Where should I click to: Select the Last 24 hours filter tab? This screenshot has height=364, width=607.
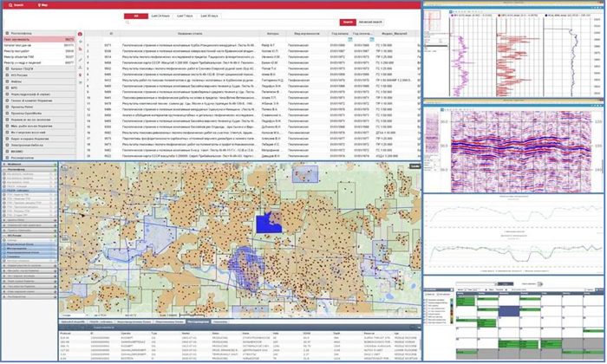pyautogui.click(x=159, y=16)
